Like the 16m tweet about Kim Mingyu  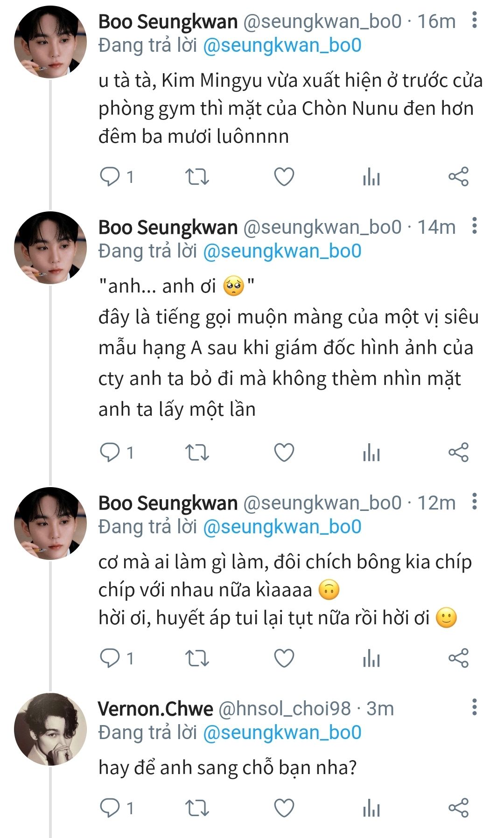(284, 177)
